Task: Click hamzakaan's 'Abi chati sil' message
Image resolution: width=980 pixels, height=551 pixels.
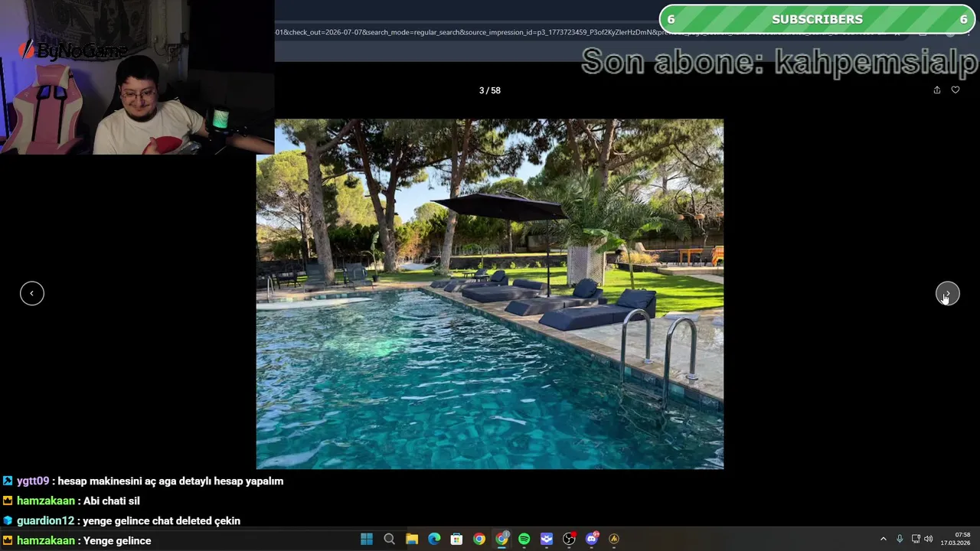Action: click(x=71, y=501)
